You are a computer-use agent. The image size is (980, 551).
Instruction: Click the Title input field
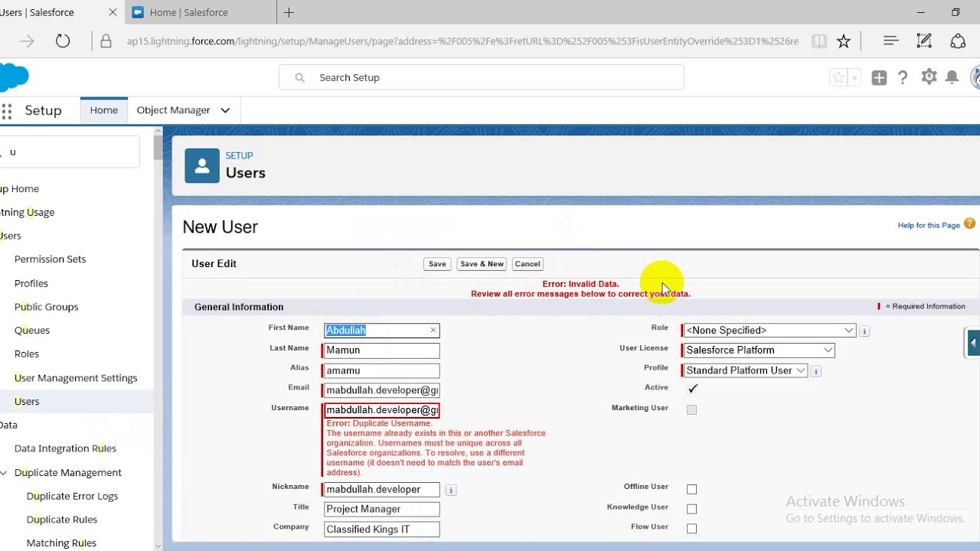[382, 509]
